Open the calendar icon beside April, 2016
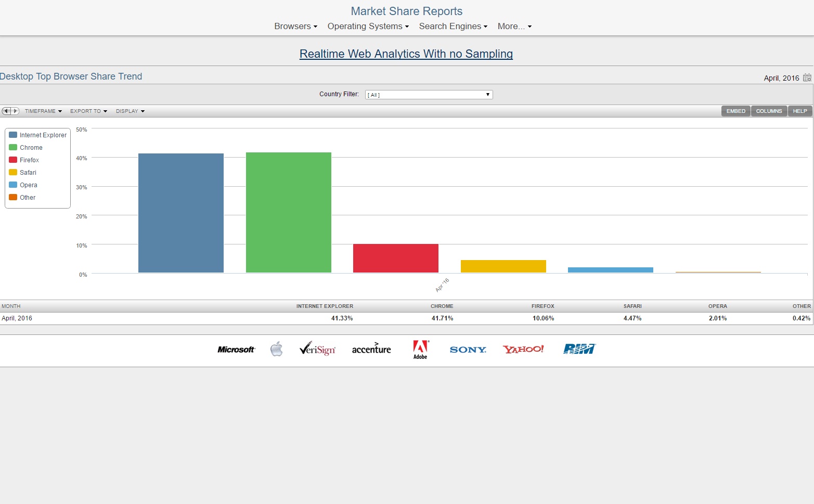The height and width of the screenshot is (504, 814). pyautogui.click(x=807, y=77)
